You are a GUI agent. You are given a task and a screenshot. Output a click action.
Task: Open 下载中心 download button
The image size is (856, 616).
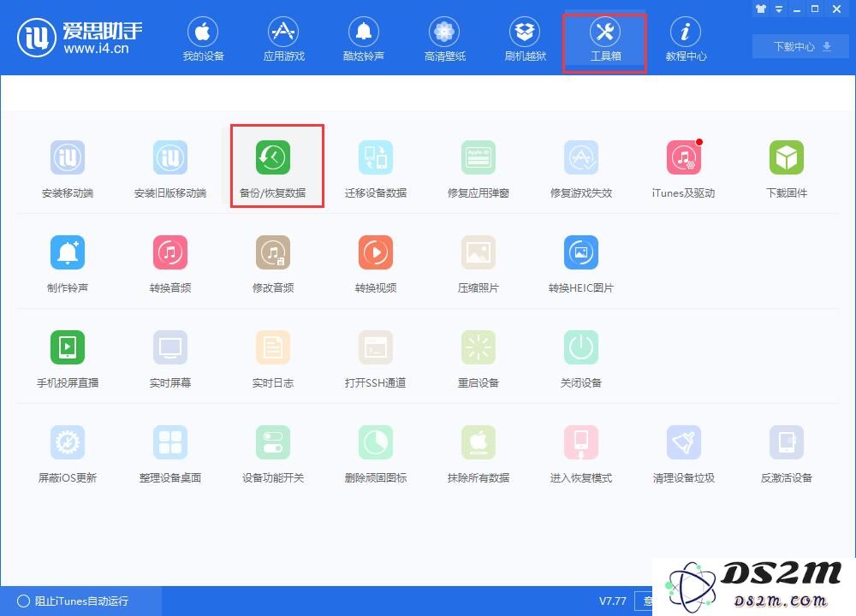800,46
